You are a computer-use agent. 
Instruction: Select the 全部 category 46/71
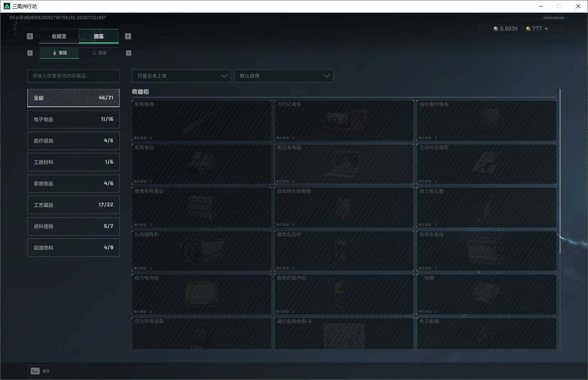pos(73,98)
